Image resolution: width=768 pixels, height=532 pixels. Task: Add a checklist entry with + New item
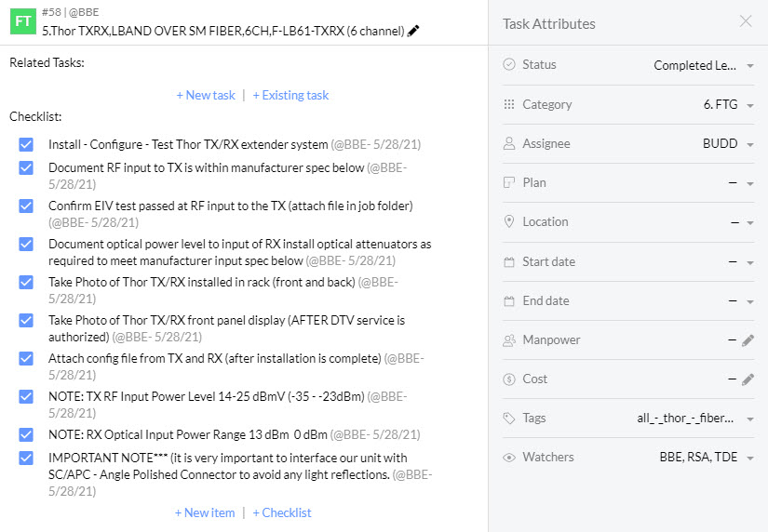pyautogui.click(x=205, y=512)
